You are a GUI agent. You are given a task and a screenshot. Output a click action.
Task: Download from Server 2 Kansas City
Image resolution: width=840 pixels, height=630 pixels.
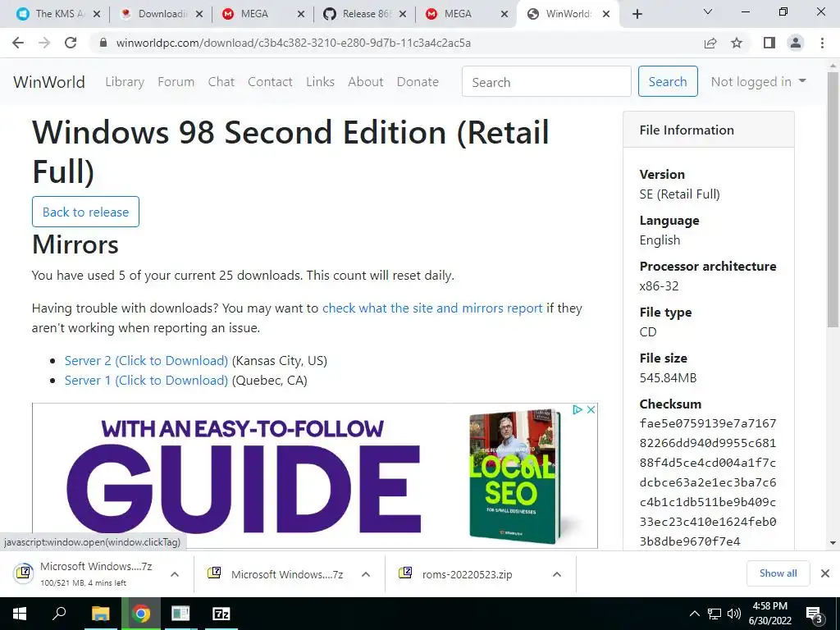coord(146,361)
